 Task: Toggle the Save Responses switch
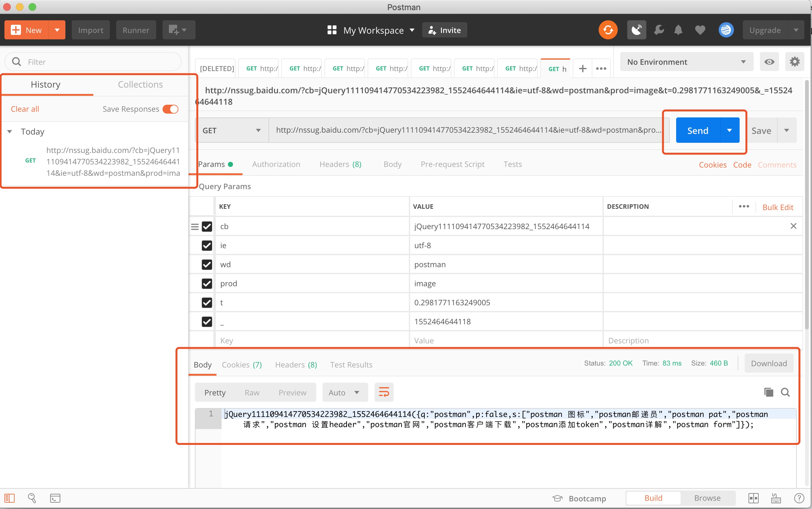pyautogui.click(x=171, y=109)
